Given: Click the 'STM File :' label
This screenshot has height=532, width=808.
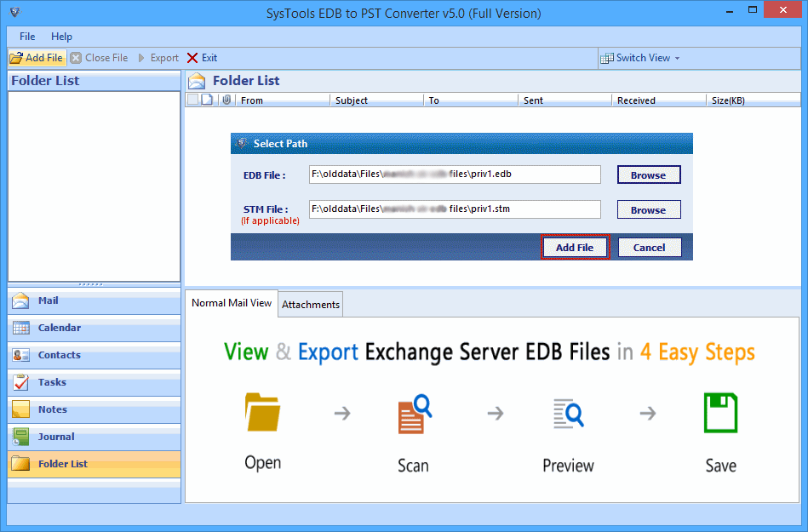Looking at the screenshot, I should tap(266, 209).
